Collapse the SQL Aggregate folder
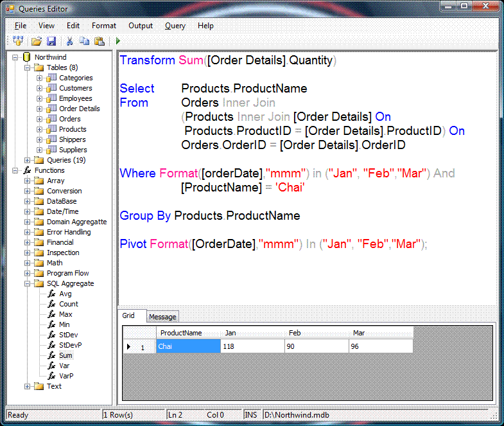The image size is (504, 426). pyautogui.click(x=28, y=284)
